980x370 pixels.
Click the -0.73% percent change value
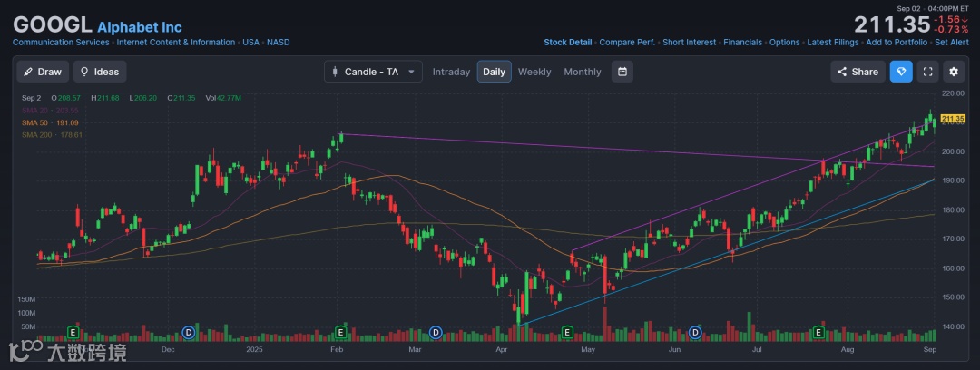pyautogui.click(x=951, y=30)
